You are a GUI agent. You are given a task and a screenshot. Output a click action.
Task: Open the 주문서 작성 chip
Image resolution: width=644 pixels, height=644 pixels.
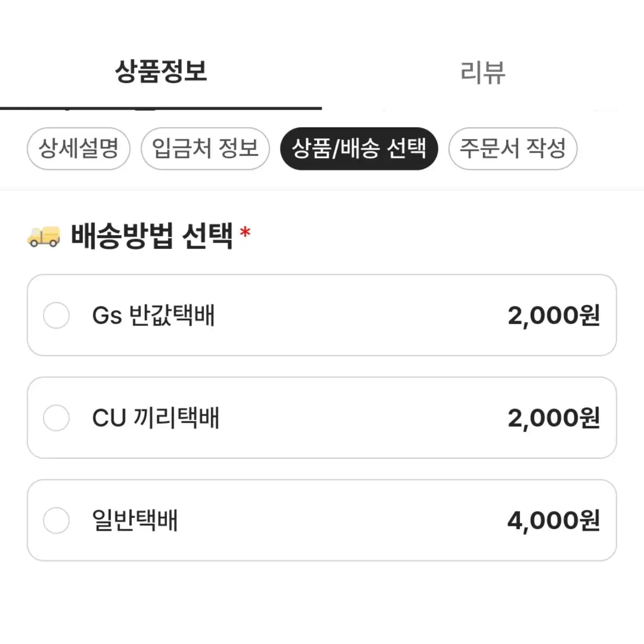click(513, 149)
